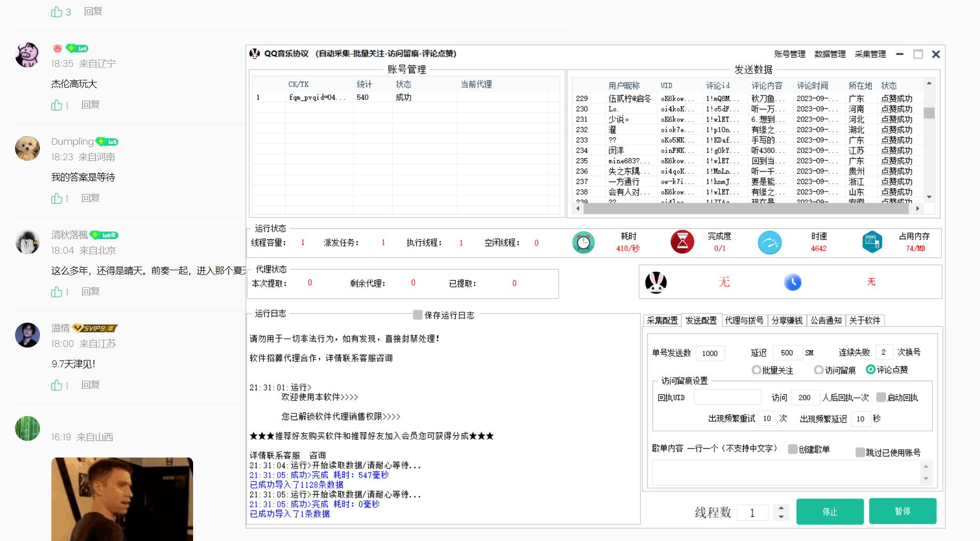
Task: Select the 批量关注 radio option
Action: click(x=756, y=370)
